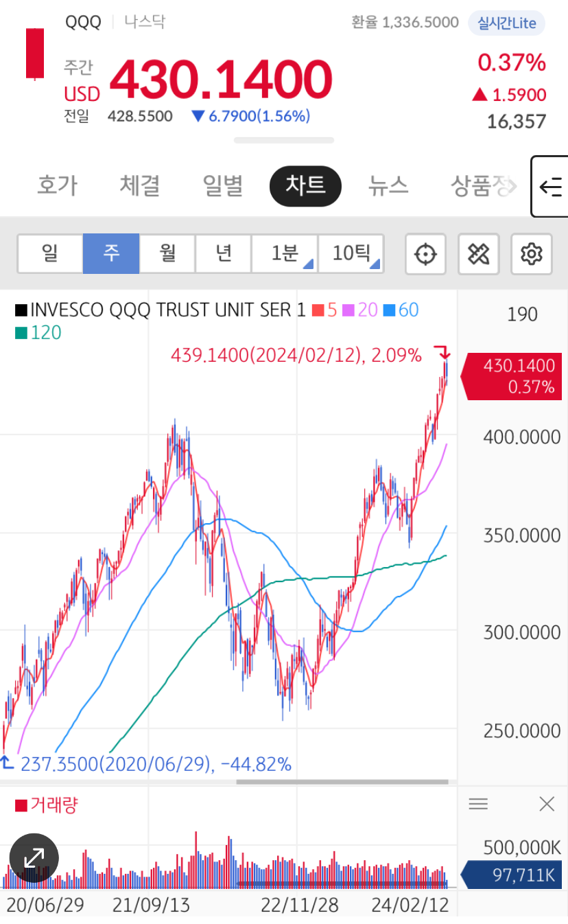Tap the header drag handle bar
The width and height of the screenshot is (568, 924).
(x=284, y=140)
